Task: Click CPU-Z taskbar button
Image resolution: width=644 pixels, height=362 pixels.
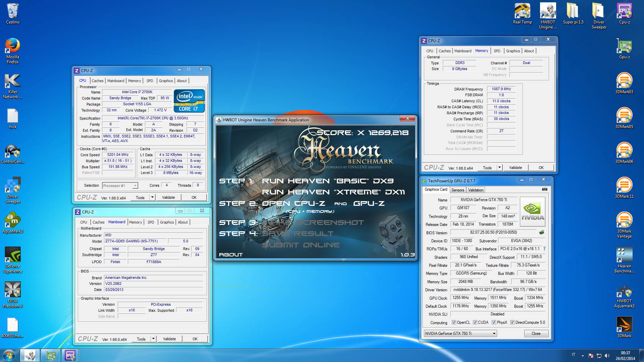Action: [70, 355]
